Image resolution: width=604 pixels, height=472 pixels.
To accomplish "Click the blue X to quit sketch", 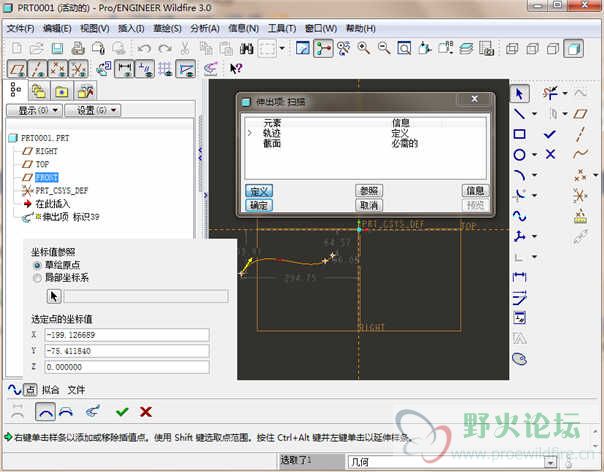I will tap(550, 155).
